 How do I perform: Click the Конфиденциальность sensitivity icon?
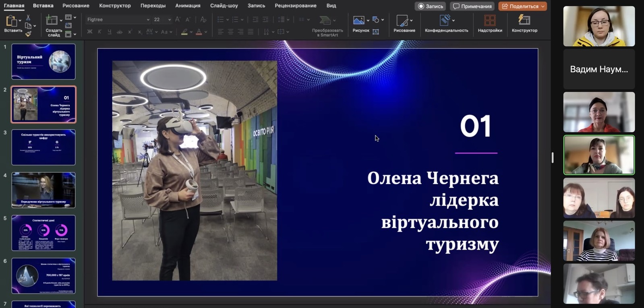tap(445, 20)
